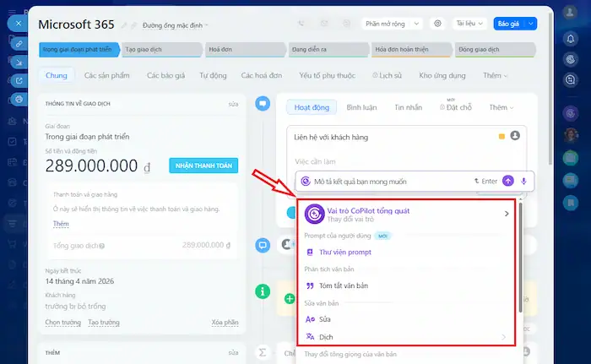Close the deal panel with X button

[x=18, y=24]
